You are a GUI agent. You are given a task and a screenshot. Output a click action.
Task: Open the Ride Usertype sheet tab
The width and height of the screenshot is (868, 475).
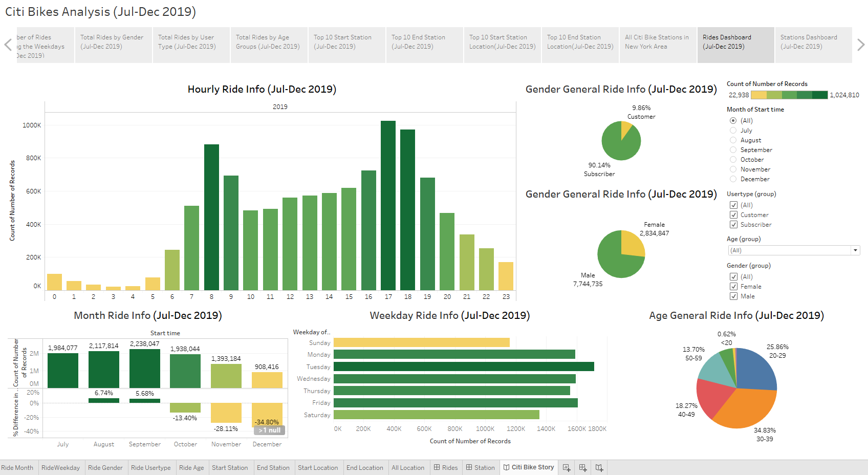pos(150,467)
